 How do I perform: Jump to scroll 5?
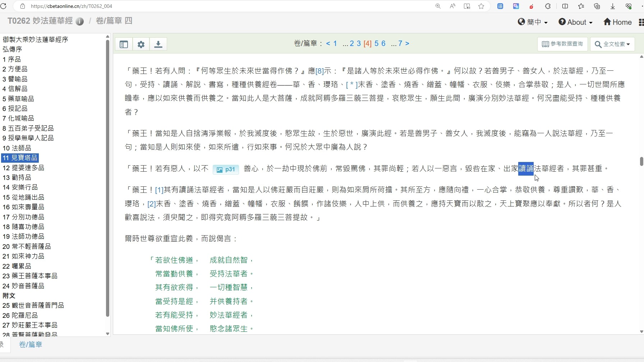pos(377,43)
